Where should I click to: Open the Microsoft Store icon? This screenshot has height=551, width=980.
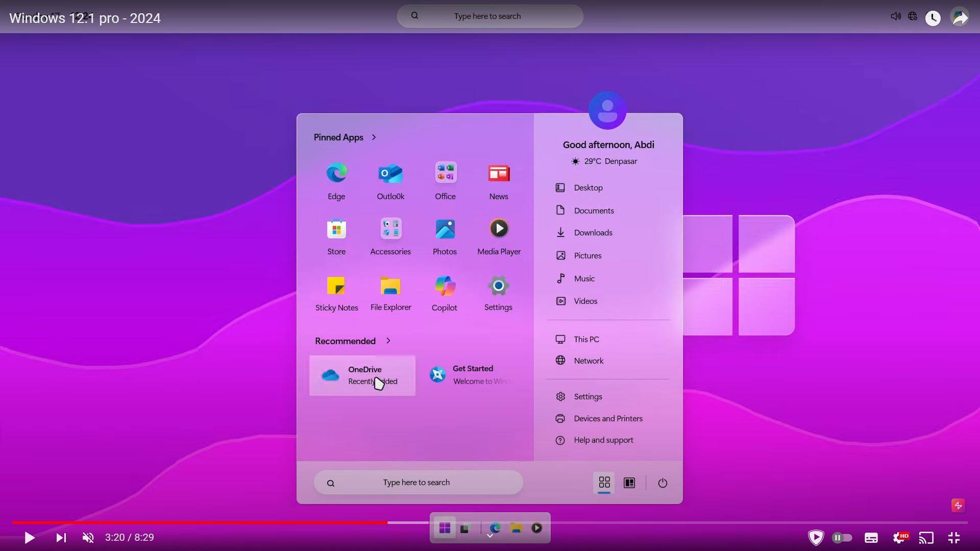pos(336,229)
